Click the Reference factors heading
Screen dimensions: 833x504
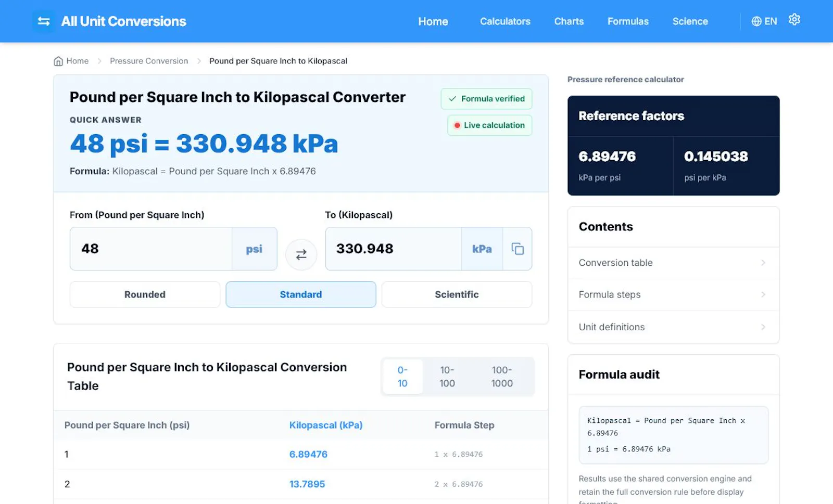coord(632,116)
